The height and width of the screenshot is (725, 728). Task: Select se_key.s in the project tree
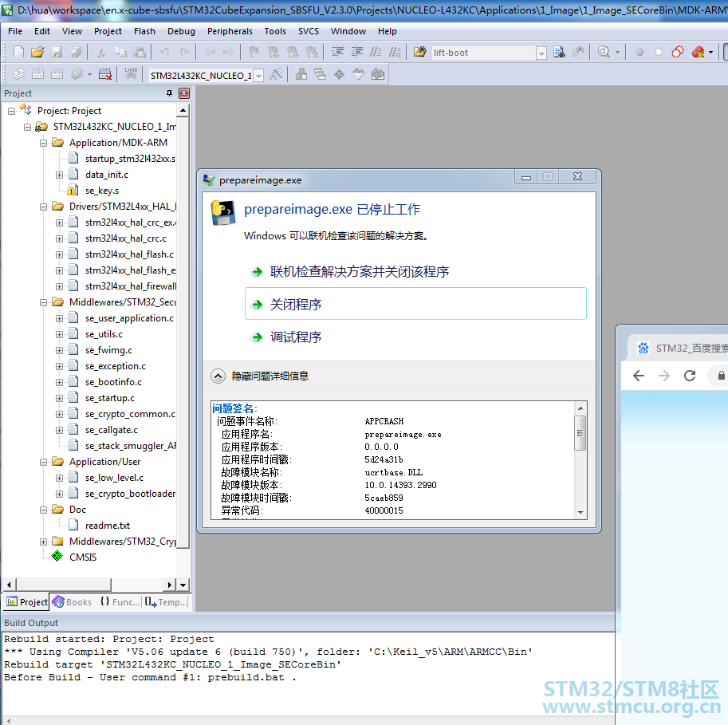tap(102, 191)
